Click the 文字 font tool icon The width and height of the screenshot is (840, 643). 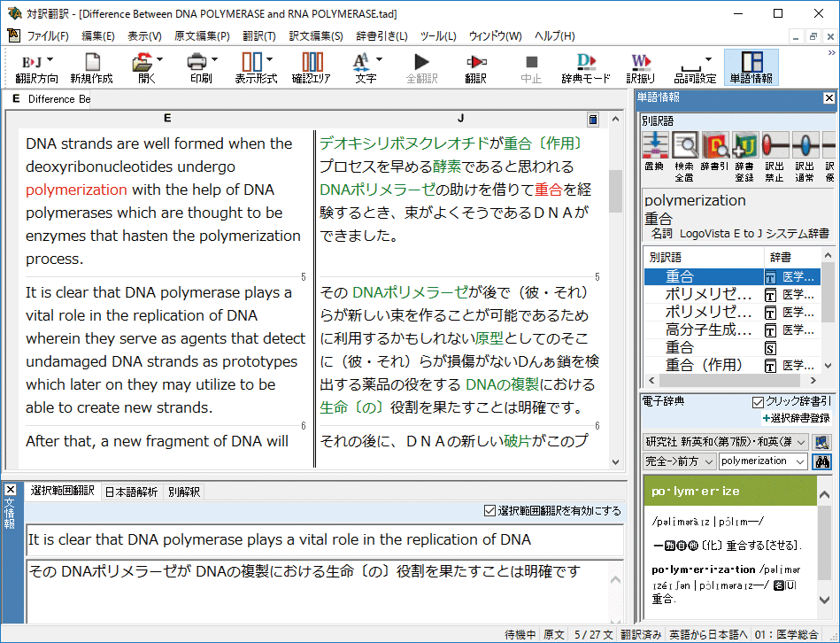361,63
